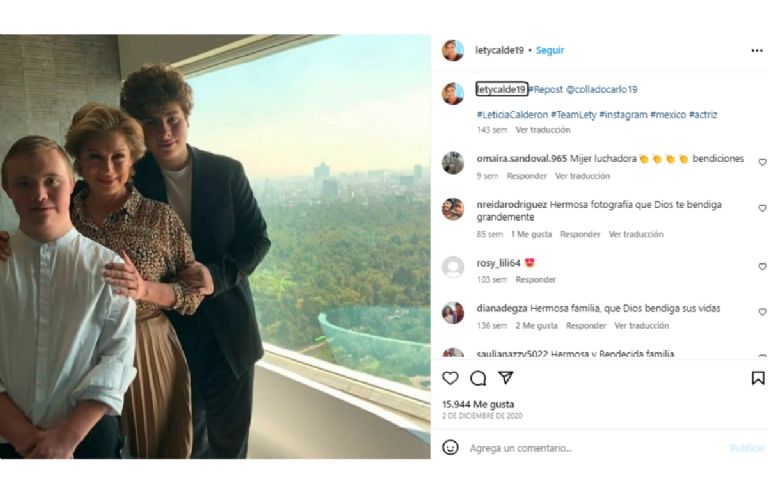768x499 pixels.
Task: Open comments via the speech bubble icon
Action: pos(478,378)
